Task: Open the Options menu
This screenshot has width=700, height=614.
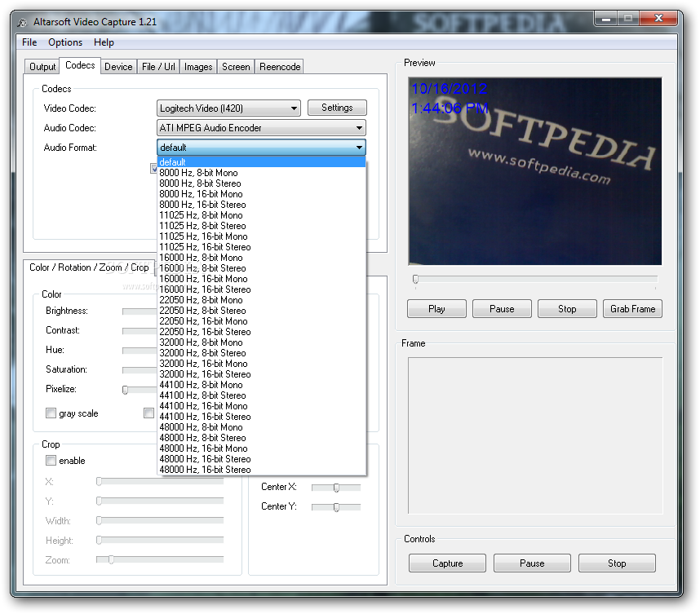Action: (x=65, y=42)
